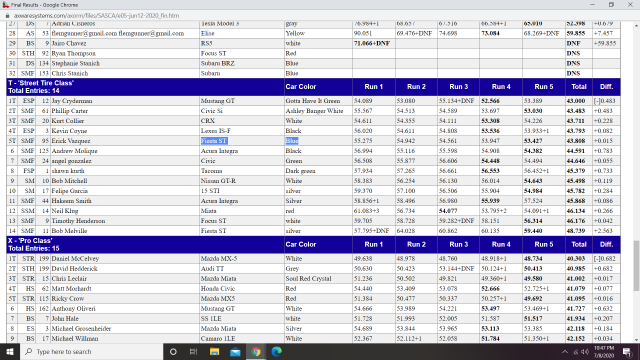
Task: Click driver name 'Andrew Molique'
Action: [x=74, y=151]
